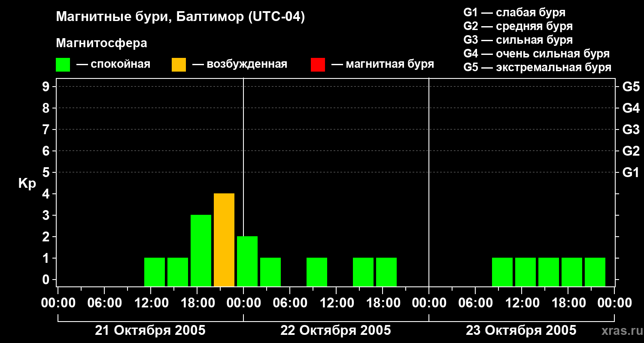Click the last green Kp 1 bar on 23 October
Screen dimensions: 644x343
point(595,272)
